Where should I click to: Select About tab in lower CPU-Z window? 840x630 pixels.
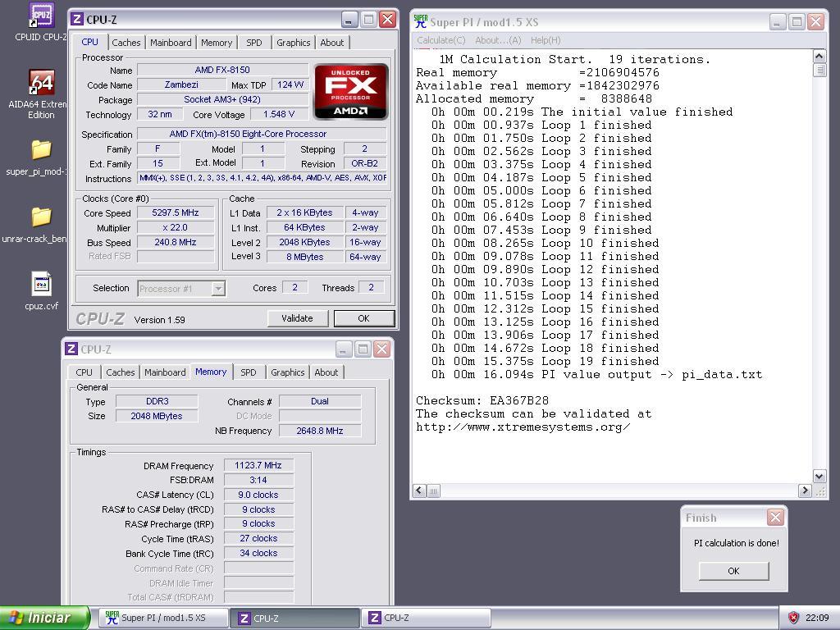tap(326, 372)
